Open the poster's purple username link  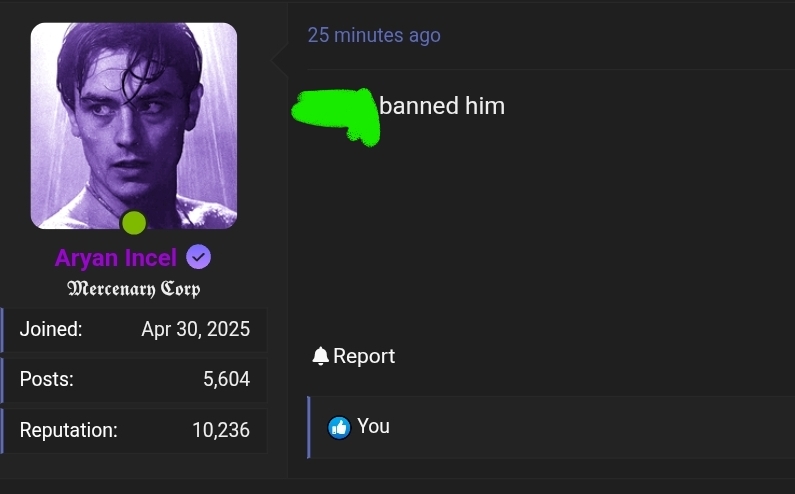click(116, 258)
